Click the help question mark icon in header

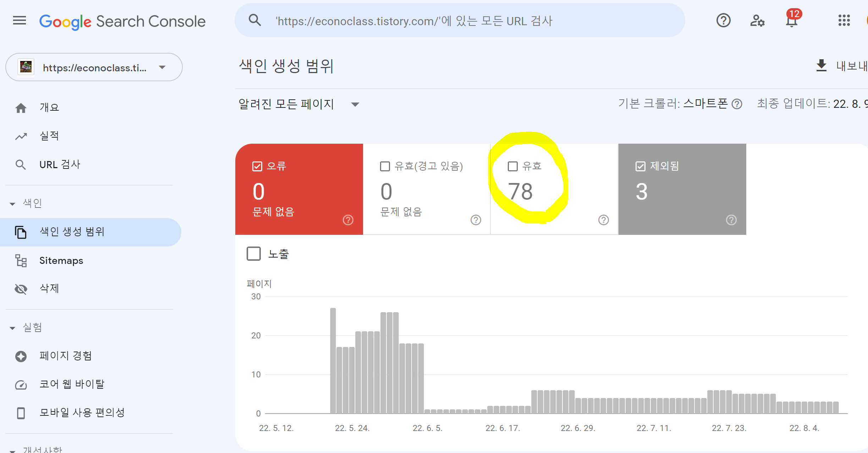click(x=723, y=21)
